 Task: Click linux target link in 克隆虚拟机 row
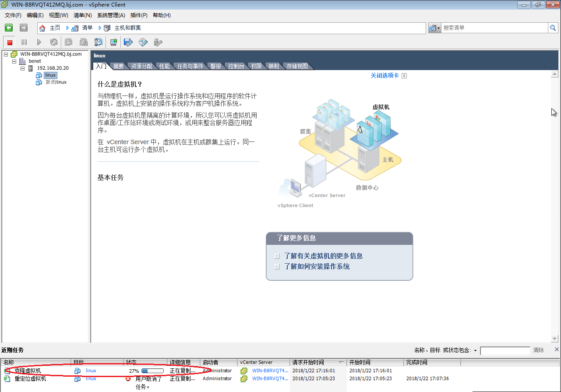point(91,371)
